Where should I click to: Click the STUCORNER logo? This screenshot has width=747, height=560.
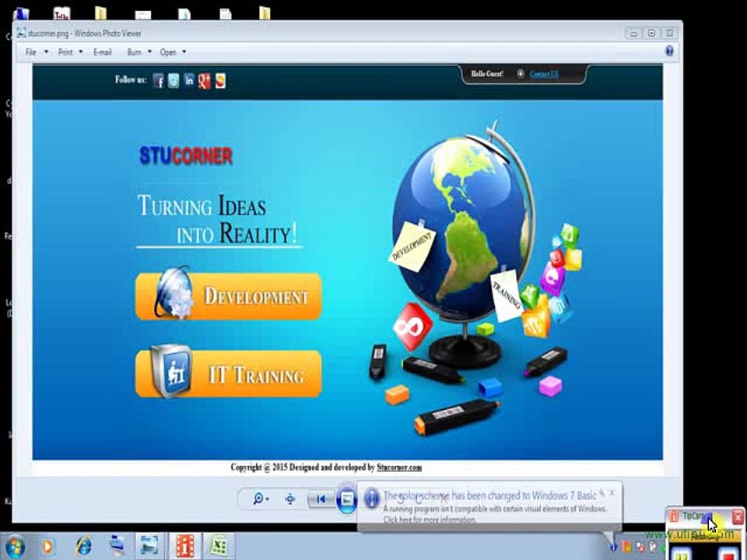[186, 156]
